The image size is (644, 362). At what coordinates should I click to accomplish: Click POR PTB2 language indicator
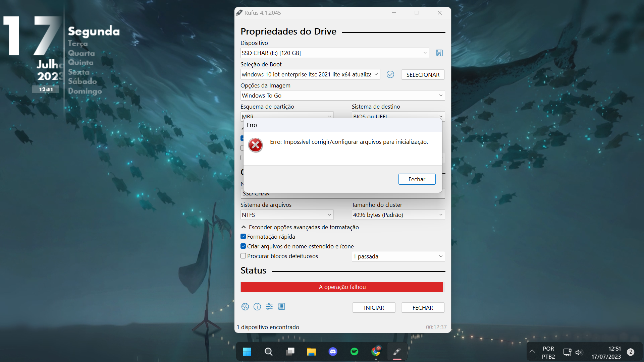pyautogui.click(x=548, y=353)
